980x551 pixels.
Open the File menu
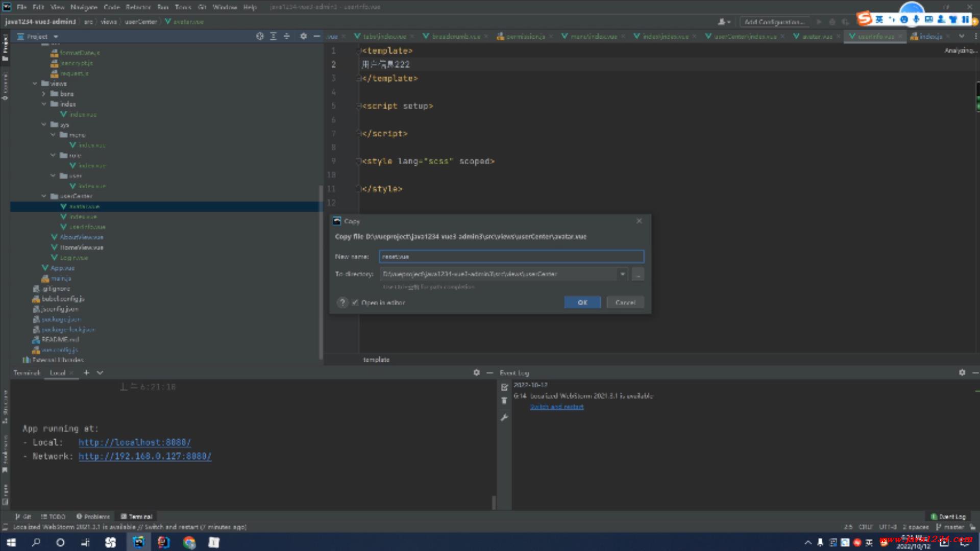coord(21,7)
